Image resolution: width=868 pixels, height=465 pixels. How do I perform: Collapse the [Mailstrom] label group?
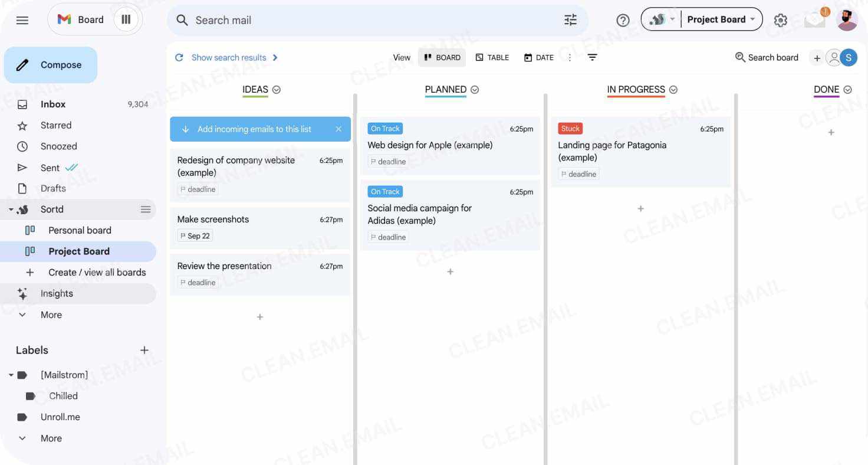point(12,375)
